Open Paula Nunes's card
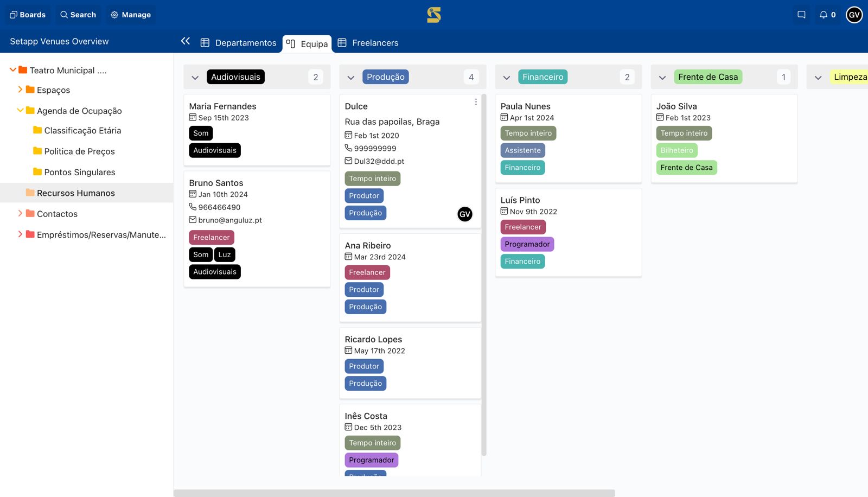Screen dimensions: 868x497 [x=525, y=106]
